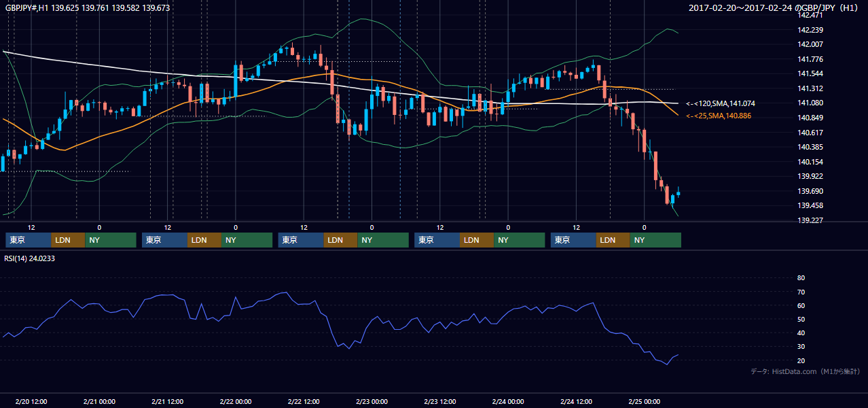Click the 141.544 price axis label
The width and height of the screenshot is (868, 408).
(811, 73)
